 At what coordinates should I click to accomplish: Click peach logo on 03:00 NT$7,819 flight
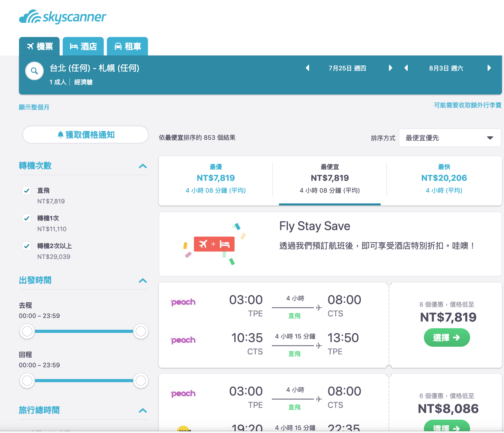183,302
